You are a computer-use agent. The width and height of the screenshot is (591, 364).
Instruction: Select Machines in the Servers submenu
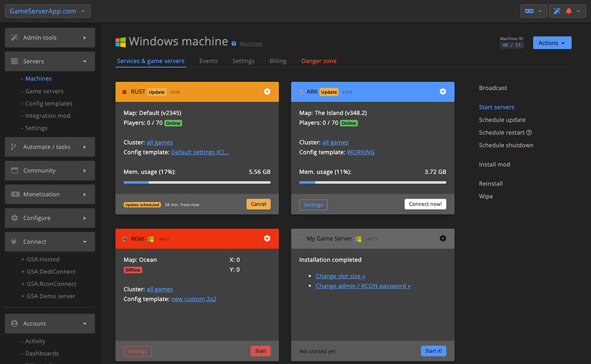pos(38,78)
